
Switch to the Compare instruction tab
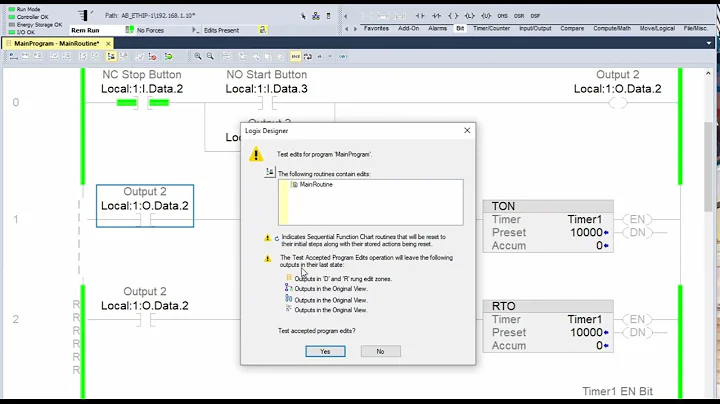pos(572,28)
